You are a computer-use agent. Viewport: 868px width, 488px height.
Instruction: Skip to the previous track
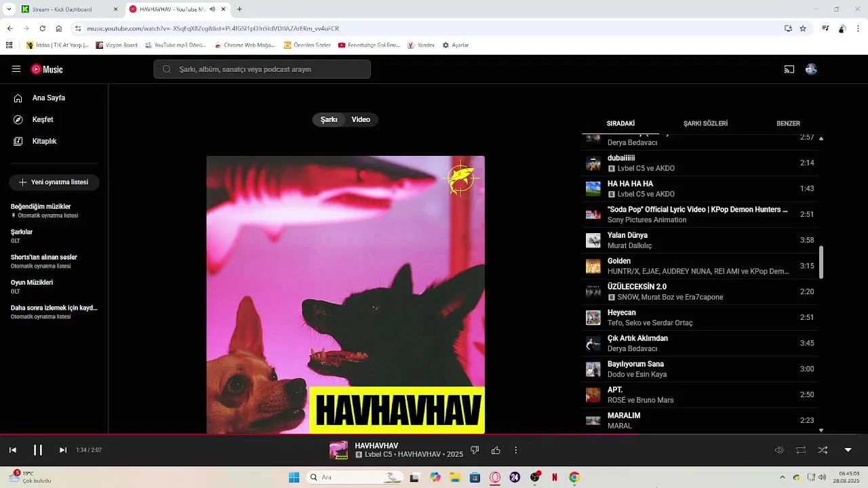click(x=12, y=450)
